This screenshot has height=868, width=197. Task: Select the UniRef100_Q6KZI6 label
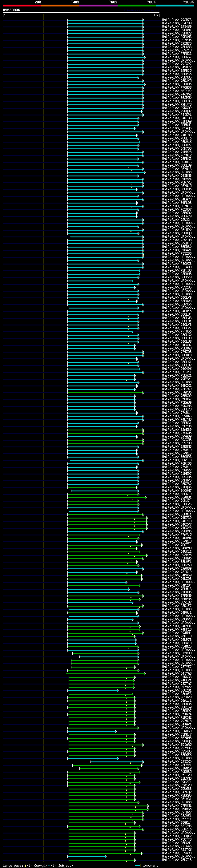pyautogui.click(x=177, y=830)
